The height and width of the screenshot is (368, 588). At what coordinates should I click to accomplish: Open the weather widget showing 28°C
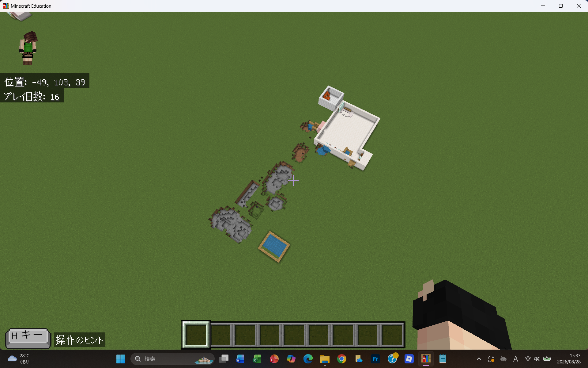point(19,359)
